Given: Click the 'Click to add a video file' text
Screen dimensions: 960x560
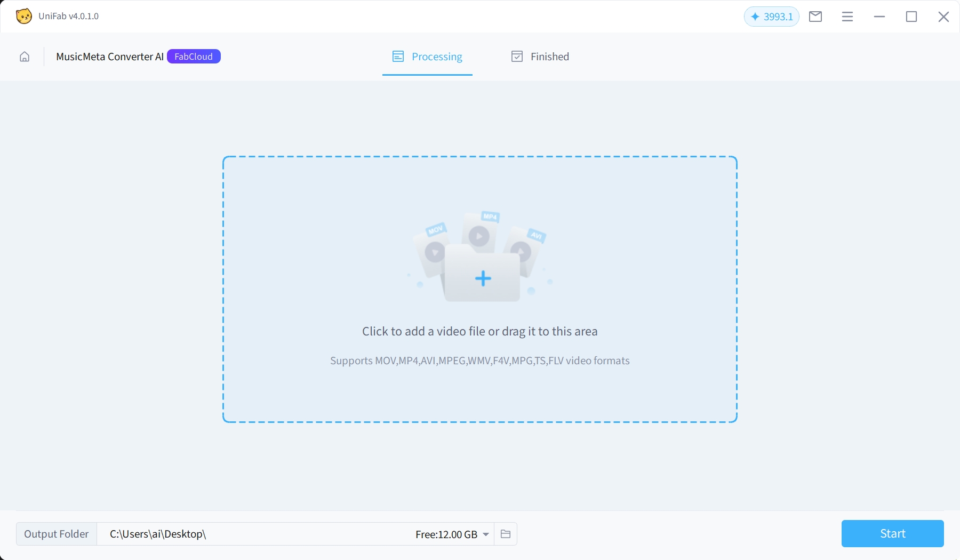Looking at the screenshot, I should (x=479, y=331).
